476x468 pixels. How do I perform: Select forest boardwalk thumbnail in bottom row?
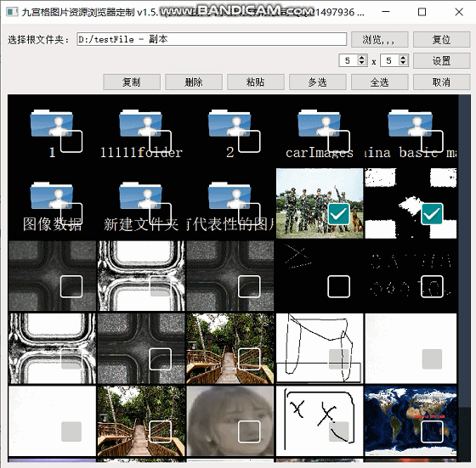click(x=141, y=420)
